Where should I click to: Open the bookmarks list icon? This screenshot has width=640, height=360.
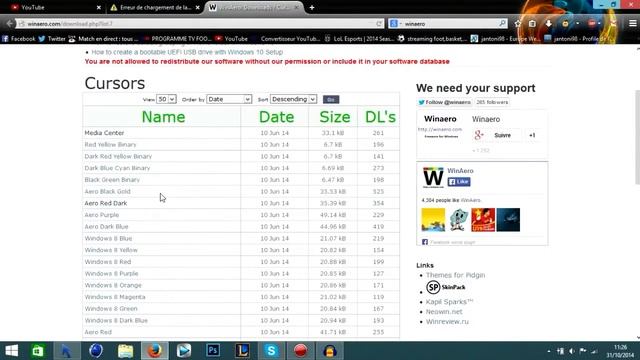(x=532, y=24)
